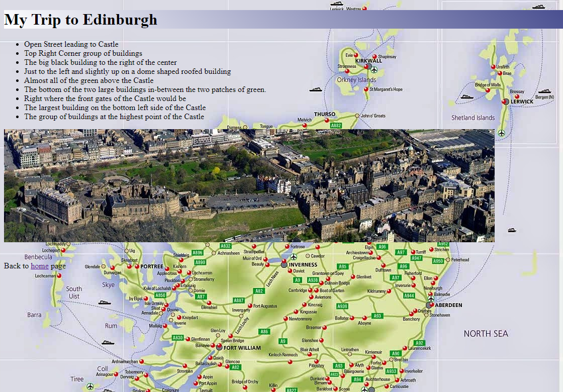Viewport: 563px width, 392px height.
Task: Click the Orkney Islands label
Action: [x=356, y=80]
